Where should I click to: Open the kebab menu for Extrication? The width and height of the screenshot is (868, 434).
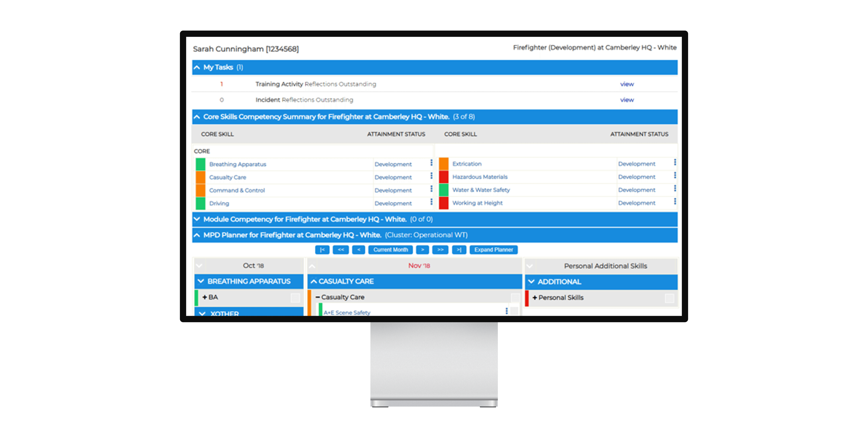point(675,162)
